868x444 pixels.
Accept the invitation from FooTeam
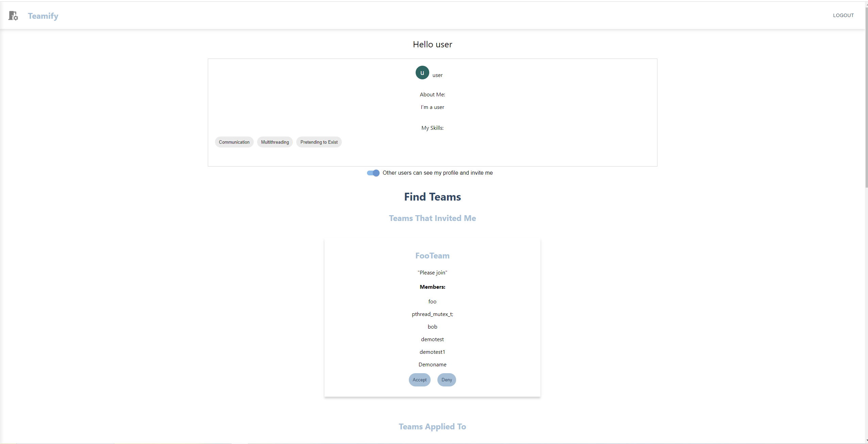click(x=419, y=380)
